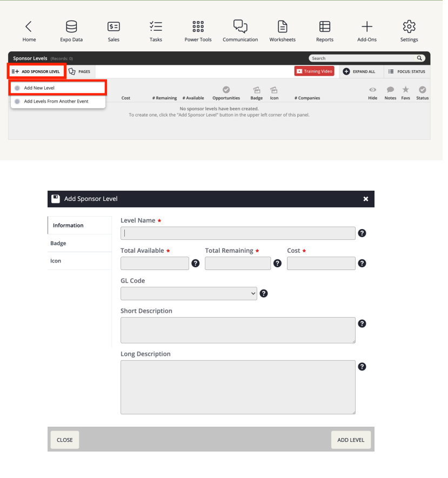
Task: Click the save disk icon in dialog header
Action: pos(56,199)
